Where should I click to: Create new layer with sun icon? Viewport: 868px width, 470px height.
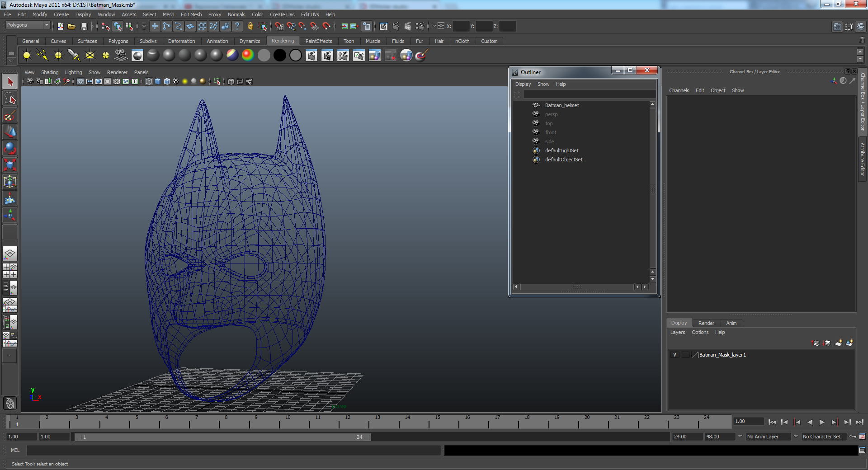(839, 343)
